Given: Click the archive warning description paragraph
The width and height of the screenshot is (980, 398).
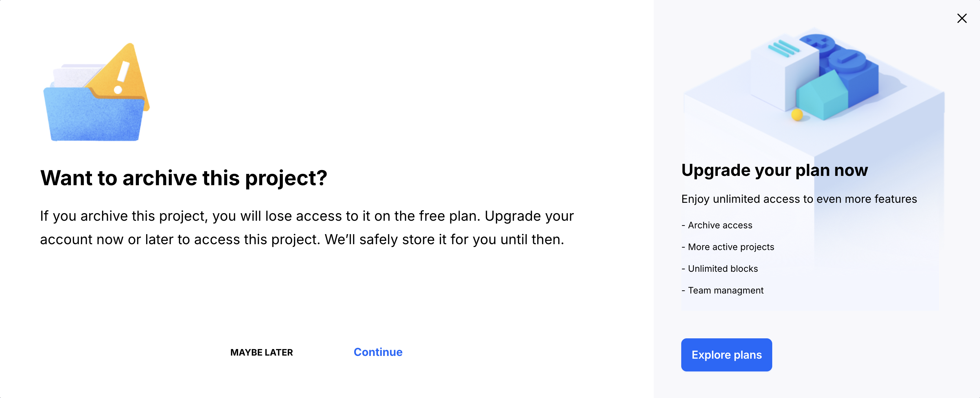Looking at the screenshot, I should [x=306, y=227].
